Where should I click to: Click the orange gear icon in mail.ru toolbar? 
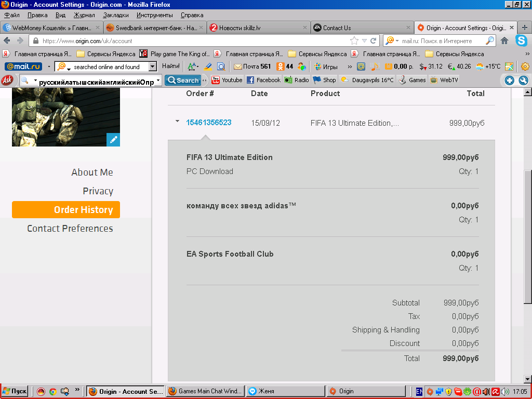click(x=525, y=66)
